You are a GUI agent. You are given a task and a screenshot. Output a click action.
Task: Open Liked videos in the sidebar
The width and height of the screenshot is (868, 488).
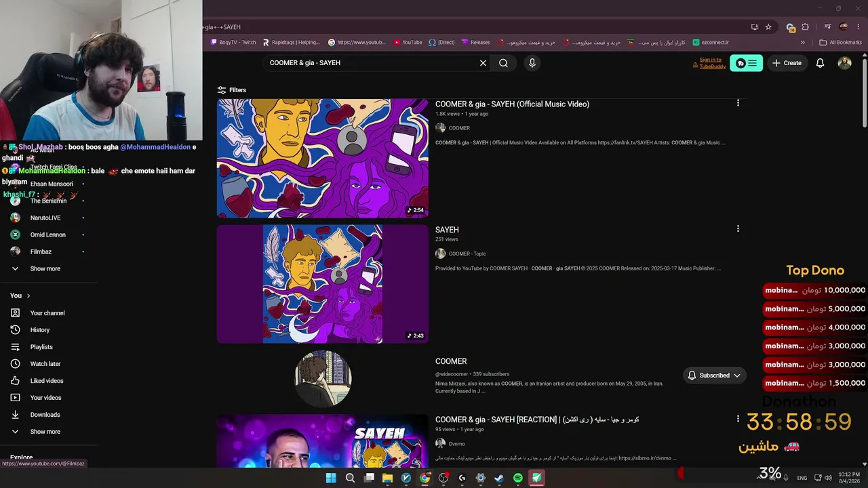click(x=47, y=381)
